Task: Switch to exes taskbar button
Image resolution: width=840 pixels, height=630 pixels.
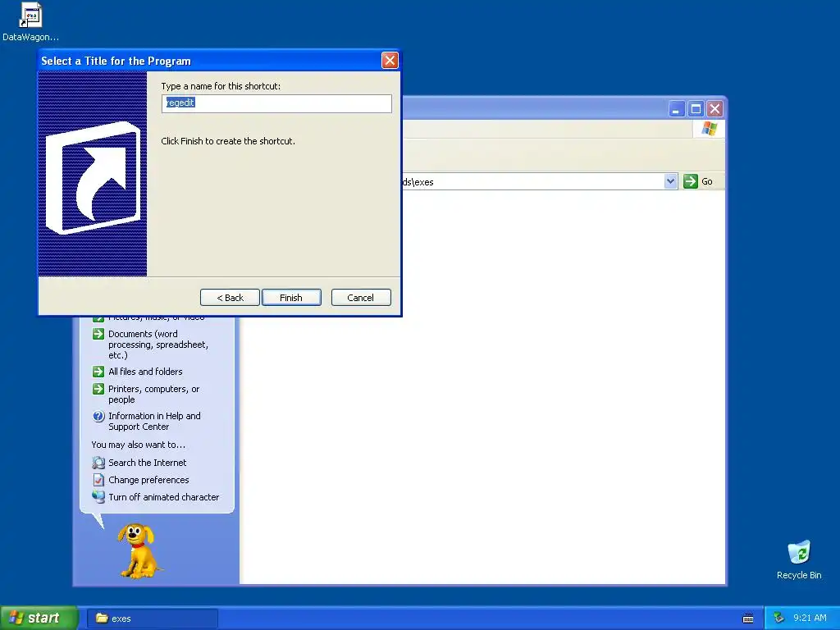Action: [152, 619]
